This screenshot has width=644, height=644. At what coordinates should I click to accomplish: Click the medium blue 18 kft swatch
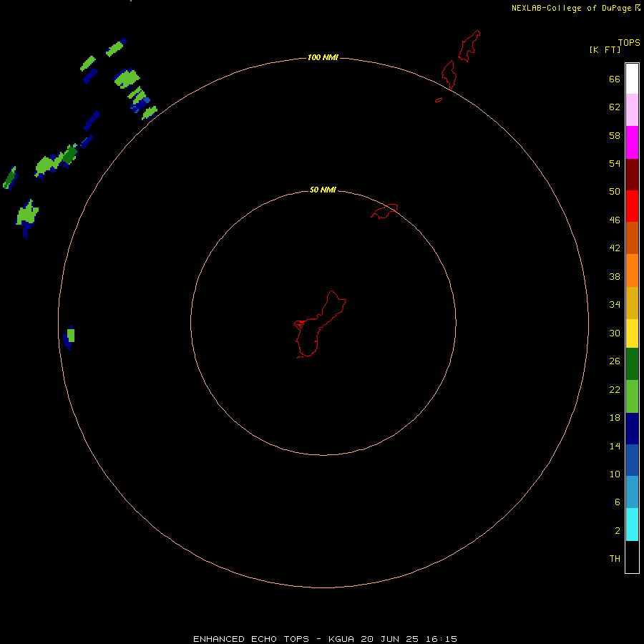(x=632, y=460)
